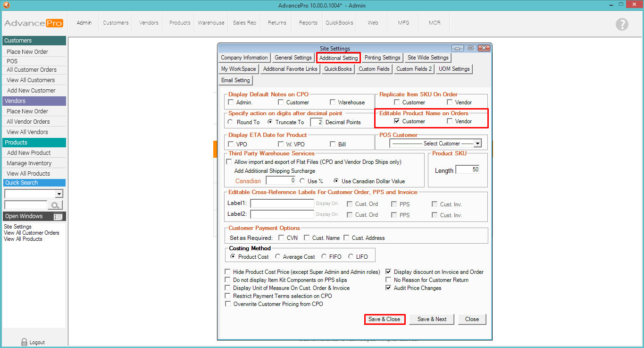Viewport: 644px width, 348px height.
Task: Click the Open Windows list icon
Action: (x=58, y=217)
